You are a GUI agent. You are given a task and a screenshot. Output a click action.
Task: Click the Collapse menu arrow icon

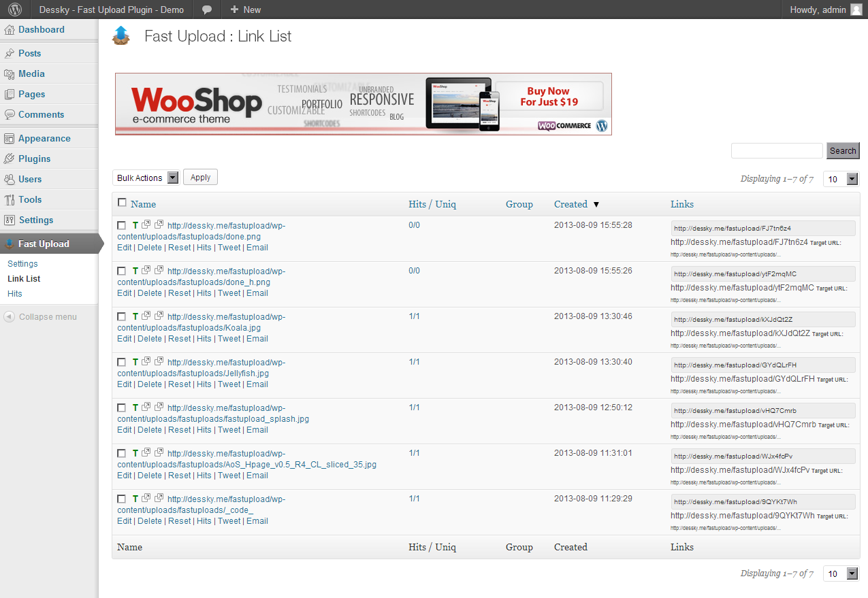point(9,317)
